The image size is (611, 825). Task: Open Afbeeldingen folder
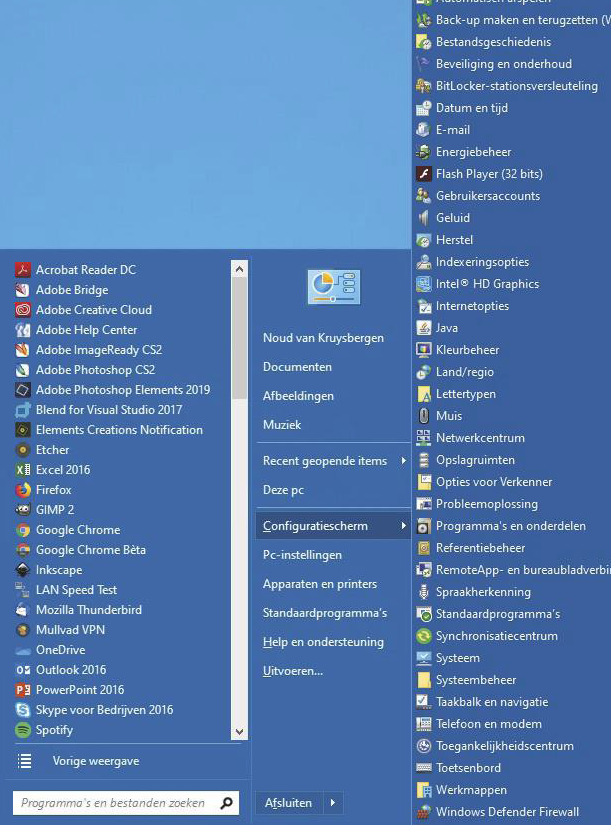coord(298,396)
